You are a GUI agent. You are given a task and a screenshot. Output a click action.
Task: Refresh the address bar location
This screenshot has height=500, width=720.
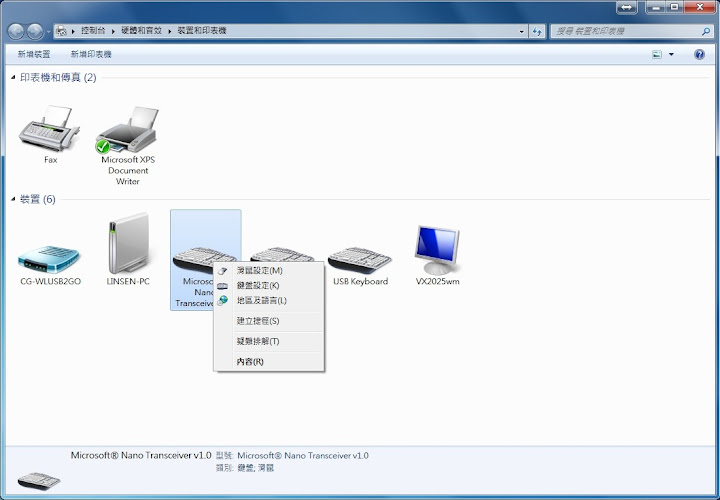(537, 31)
